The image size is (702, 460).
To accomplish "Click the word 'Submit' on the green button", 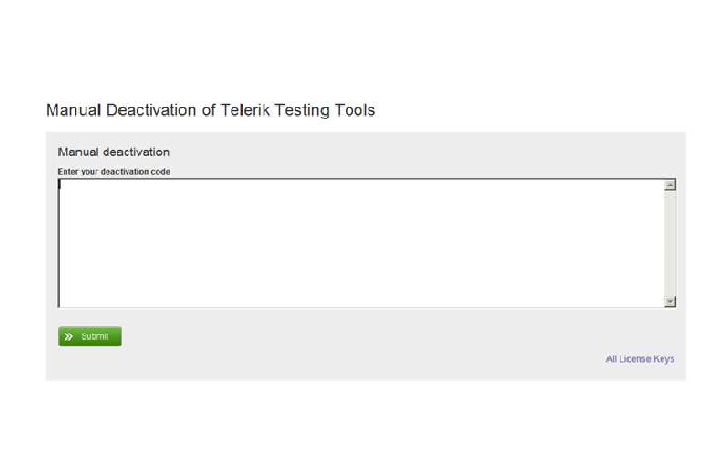I will [95, 337].
